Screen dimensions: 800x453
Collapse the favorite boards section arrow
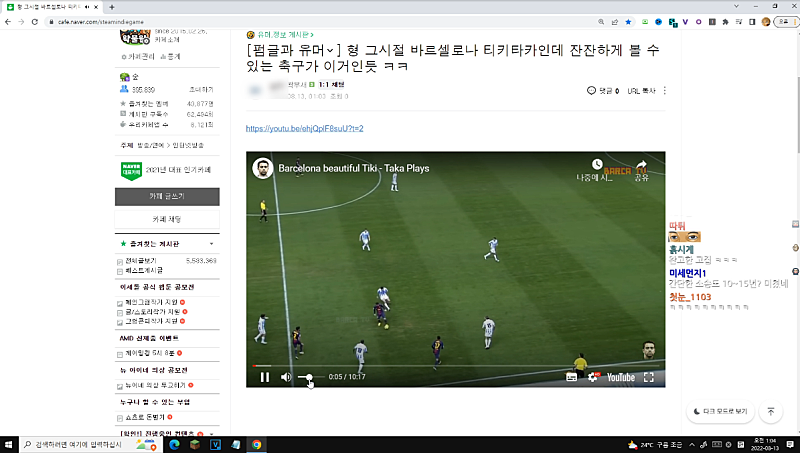tap(212, 244)
